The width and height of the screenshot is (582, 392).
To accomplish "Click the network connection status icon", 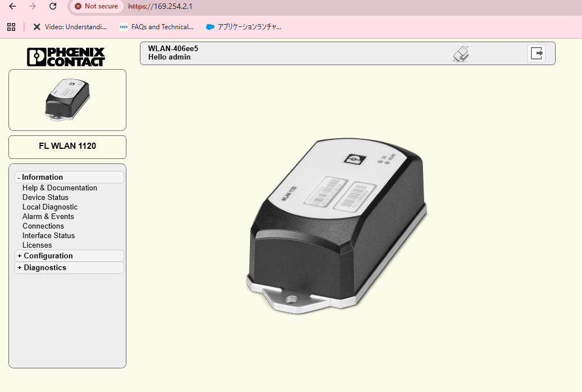I will point(461,54).
